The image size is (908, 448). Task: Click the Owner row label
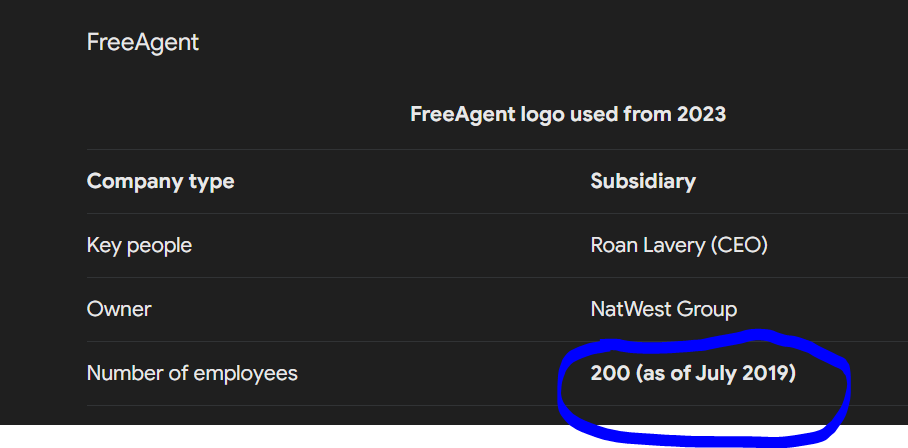[119, 309]
